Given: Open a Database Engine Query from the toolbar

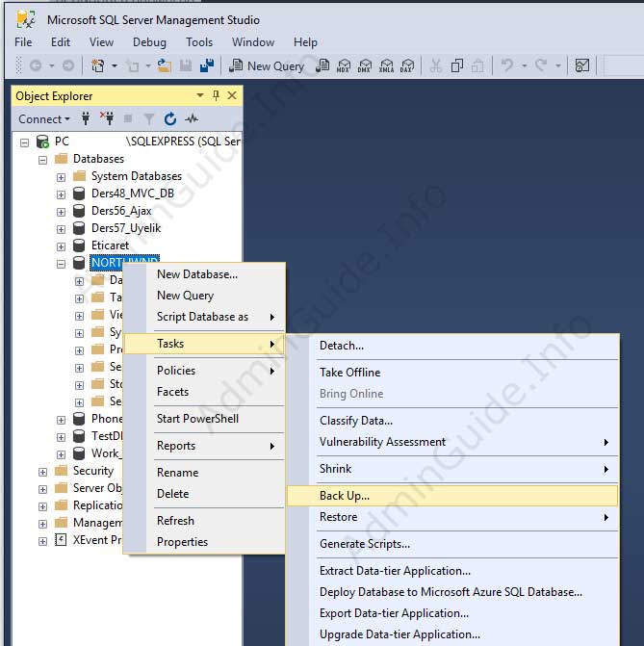Looking at the screenshot, I should click(322, 65).
